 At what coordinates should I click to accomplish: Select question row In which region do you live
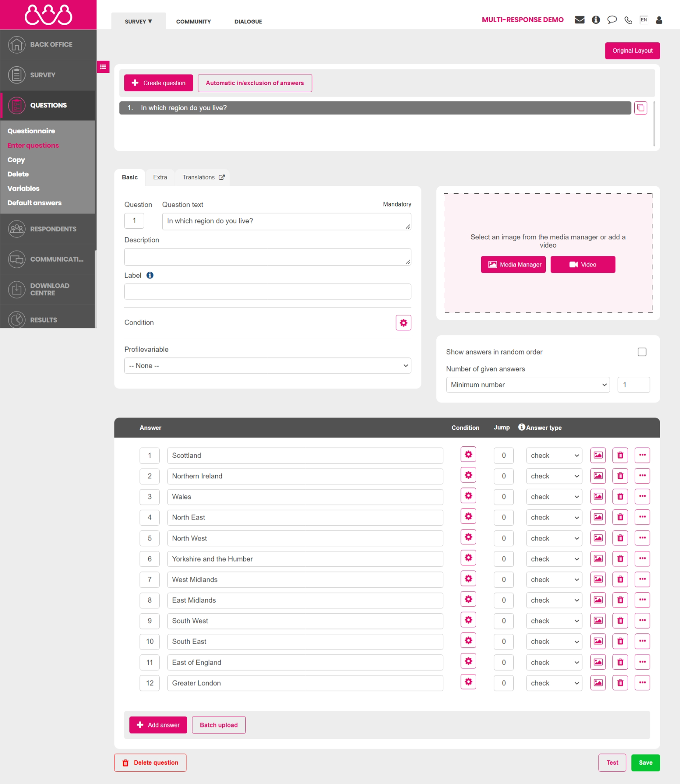[375, 108]
